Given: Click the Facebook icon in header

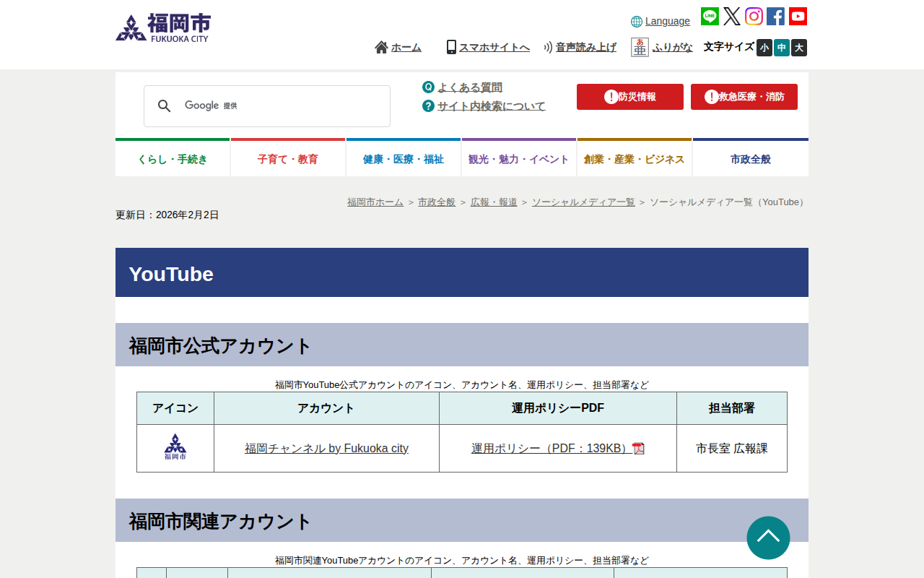Looking at the screenshot, I should [x=775, y=17].
